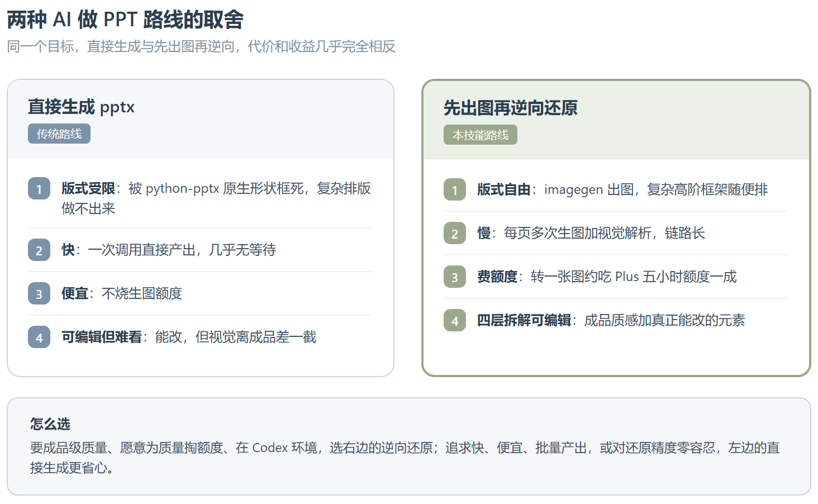Click the line 能改，但视觉离成品差一截

pyautogui.click(x=236, y=337)
